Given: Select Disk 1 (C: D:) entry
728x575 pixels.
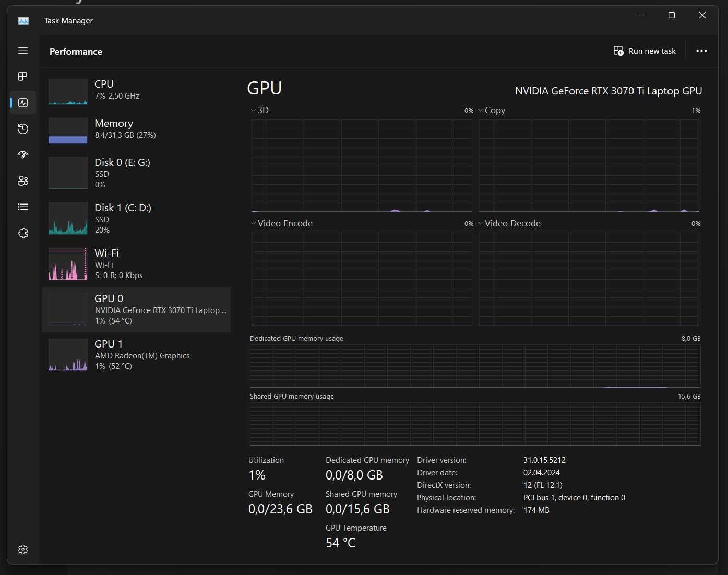Looking at the screenshot, I should (136, 219).
